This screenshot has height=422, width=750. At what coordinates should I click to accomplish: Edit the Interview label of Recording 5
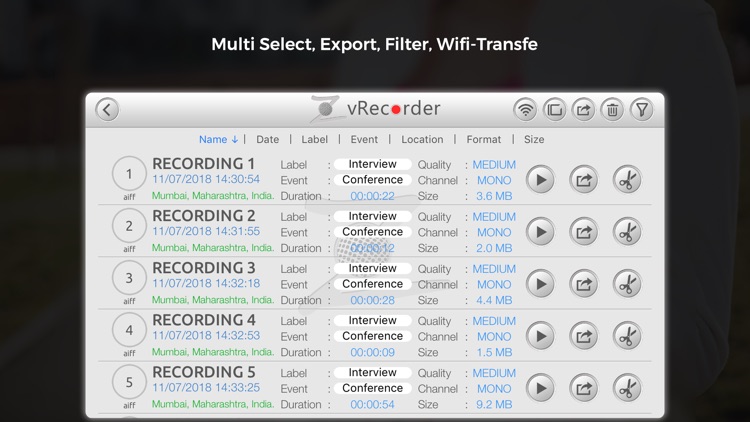point(373,373)
